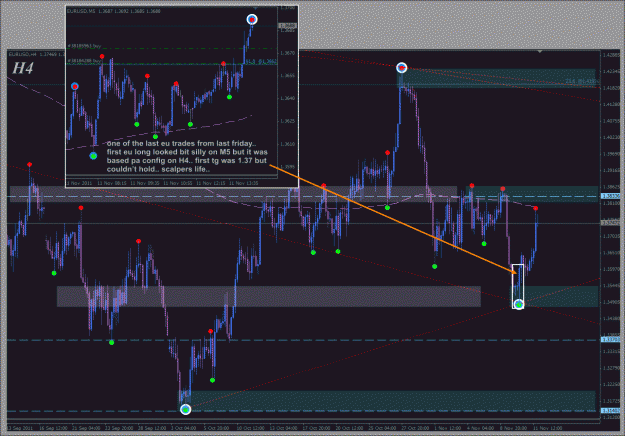Click the EURUSD,M5 title in inset chart
The height and width of the screenshot is (436, 625).
[81, 11]
